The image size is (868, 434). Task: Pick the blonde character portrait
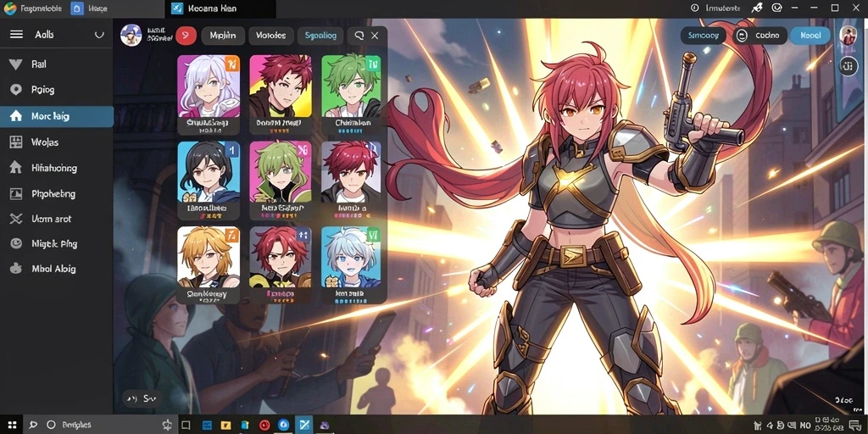tap(209, 257)
